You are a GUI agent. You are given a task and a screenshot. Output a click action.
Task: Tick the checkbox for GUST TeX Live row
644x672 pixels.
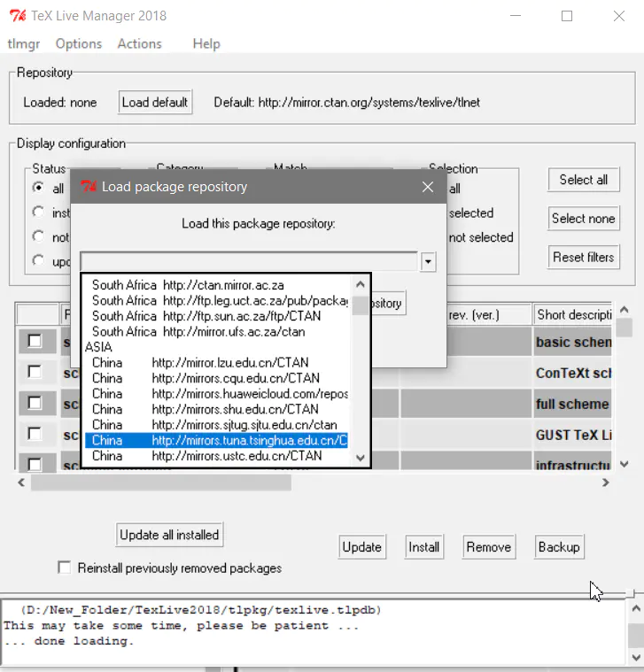pos(35,433)
